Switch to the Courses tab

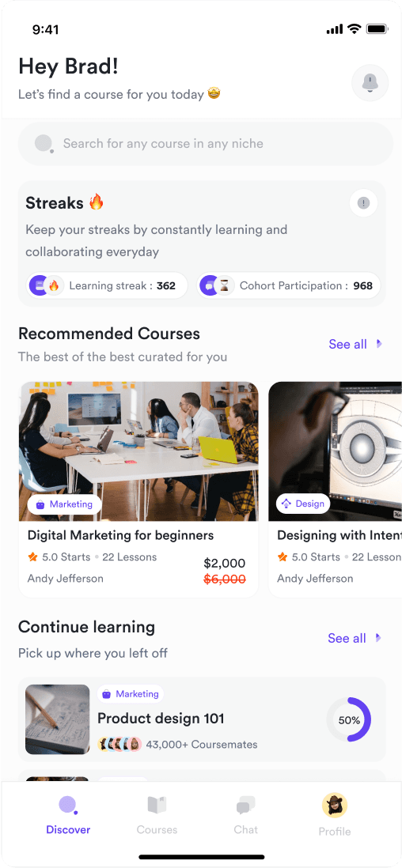[157, 815]
